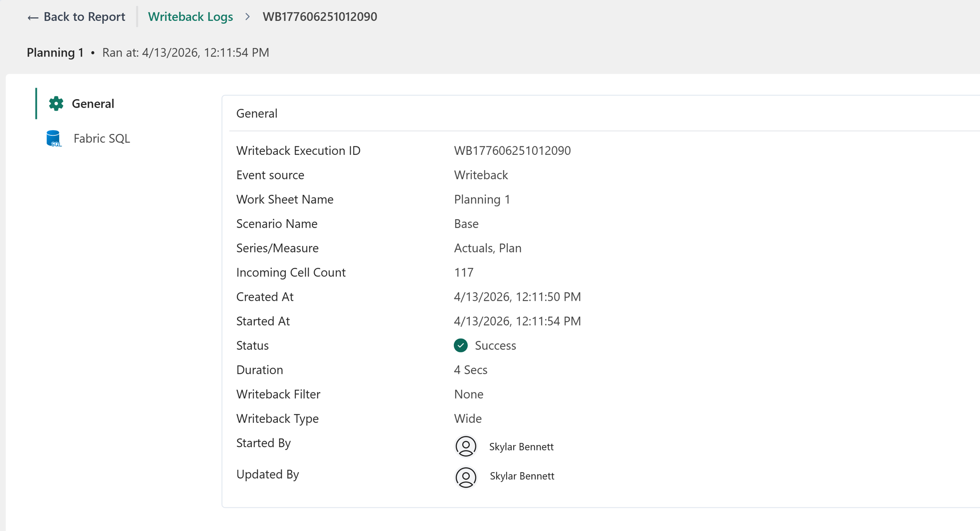Open the Writeback Logs breadcrumb link

(190, 17)
